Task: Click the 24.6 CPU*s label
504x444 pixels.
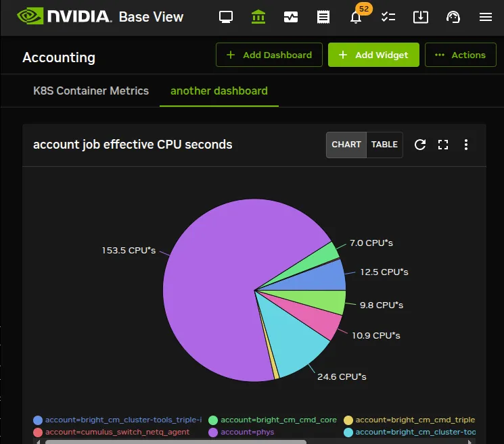Action: click(x=342, y=376)
